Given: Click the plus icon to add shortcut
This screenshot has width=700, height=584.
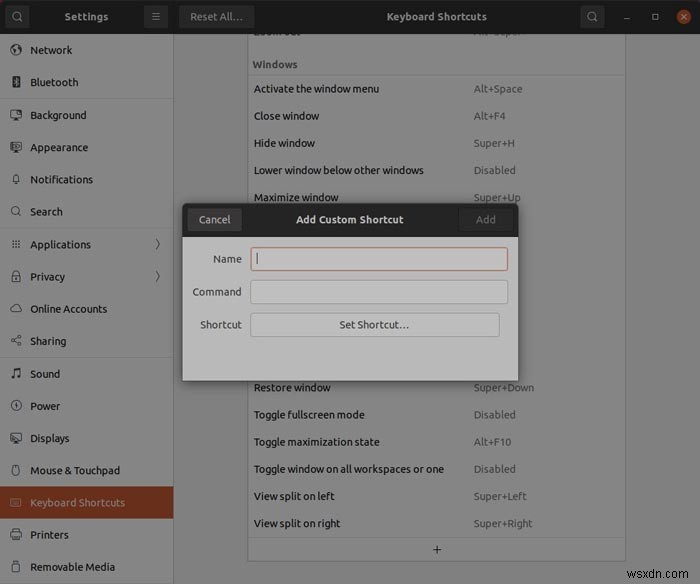Looking at the screenshot, I should coord(436,549).
